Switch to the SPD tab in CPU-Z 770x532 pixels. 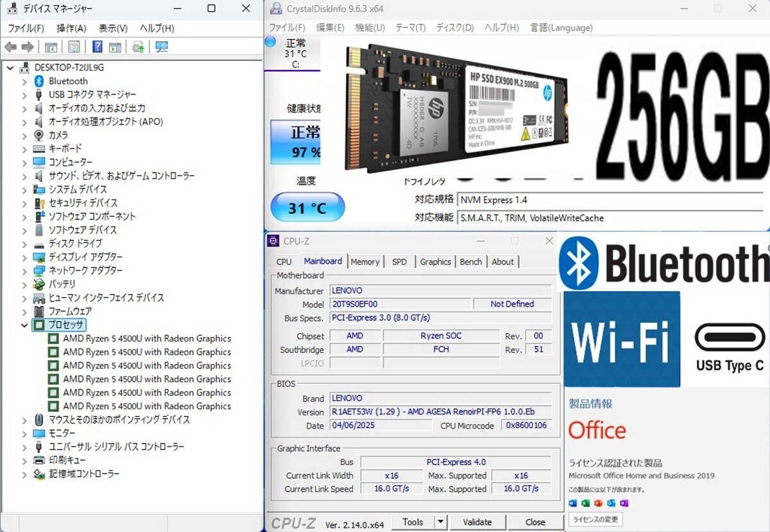tap(399, 262)
